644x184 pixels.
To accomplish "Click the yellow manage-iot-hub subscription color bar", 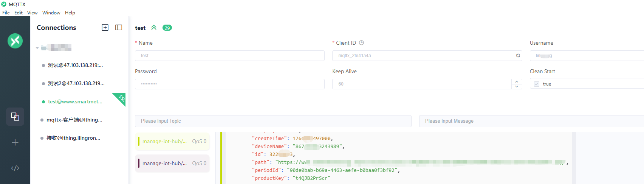I will click(x=139, y=141).
